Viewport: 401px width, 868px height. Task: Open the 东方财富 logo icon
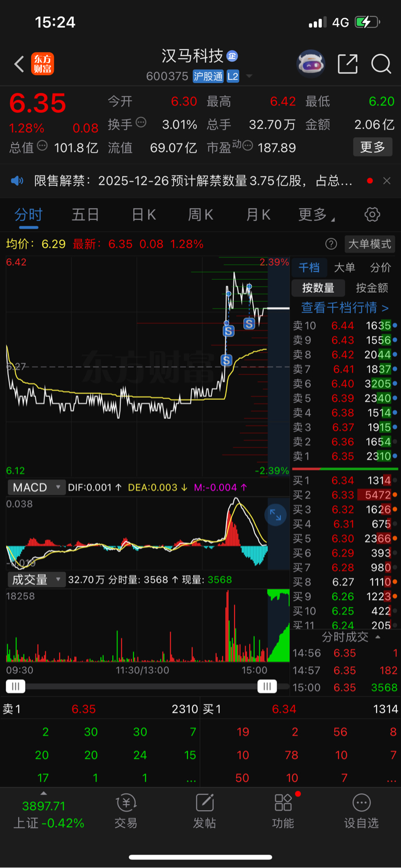tap(42, 64)
